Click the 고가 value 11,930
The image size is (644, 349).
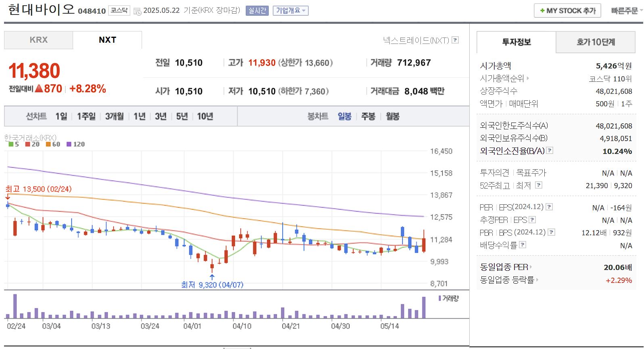pyautogui.click(x=262, y=63)
